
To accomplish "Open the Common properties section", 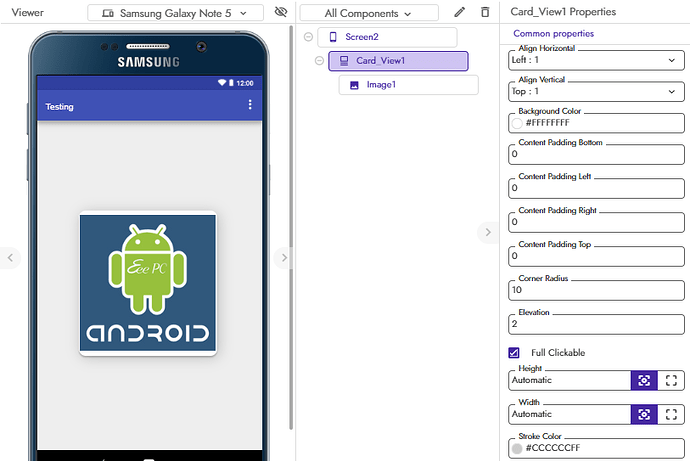I will pos(553,33).
